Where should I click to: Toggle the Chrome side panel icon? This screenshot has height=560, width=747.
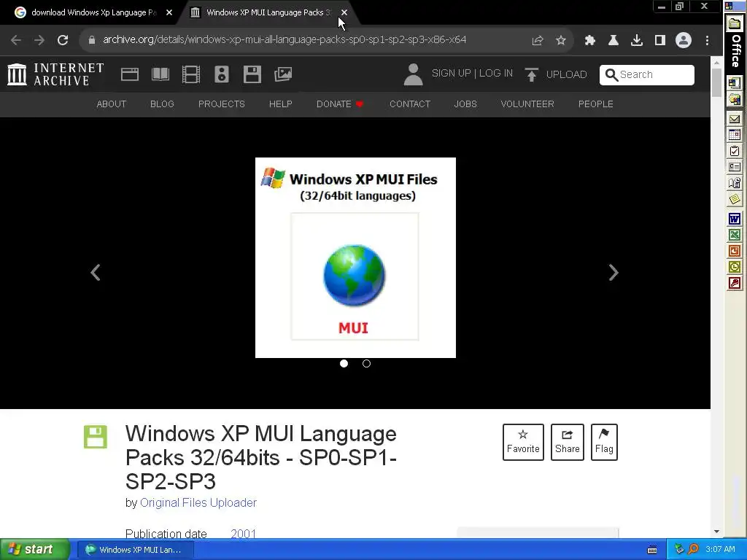pos(659,40)
